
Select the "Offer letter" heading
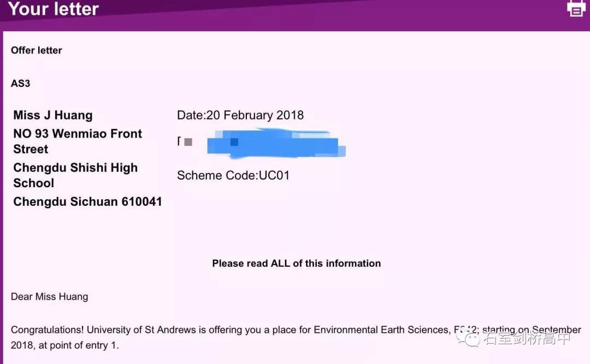37,50
